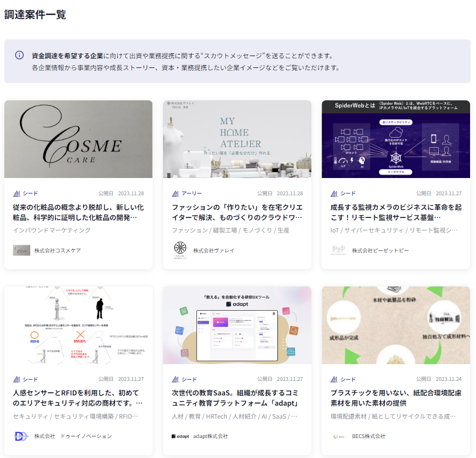Click the stage icon beside アーリー on ヴァレイ card
Image resolution: width=476 pixels, height=458 pixels.
point(175,193)
